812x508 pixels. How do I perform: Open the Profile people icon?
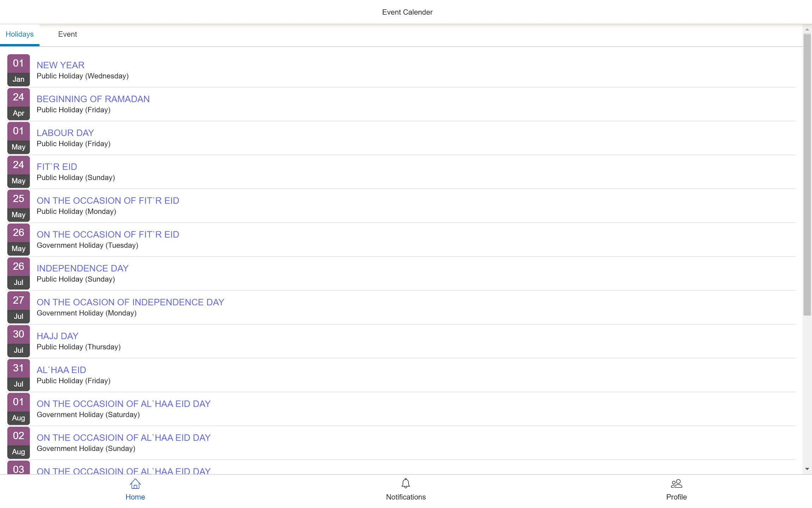pyautogui.click(x=676, y=483)
